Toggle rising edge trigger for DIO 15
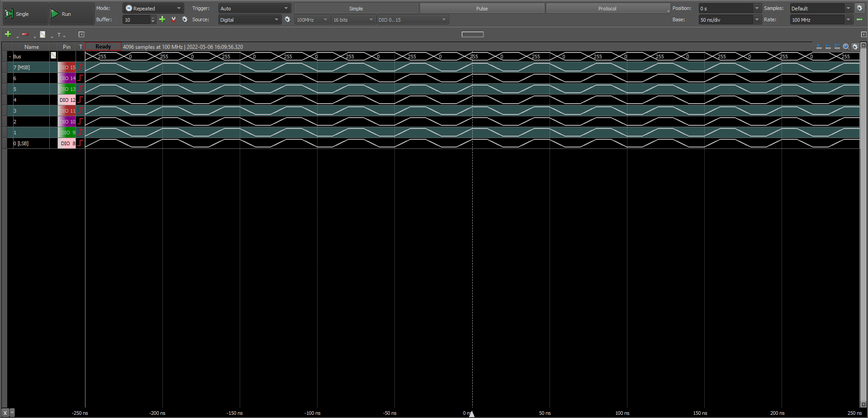The image size is (868, 418). click(81, 67)
